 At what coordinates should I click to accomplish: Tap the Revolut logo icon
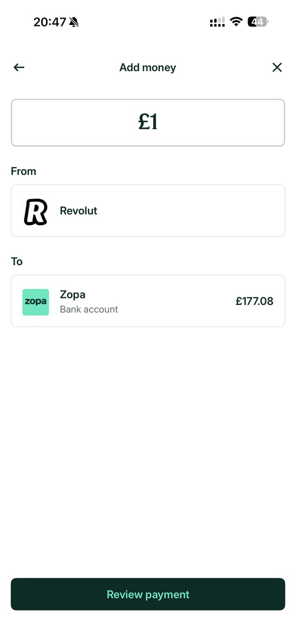coord(36,211)
